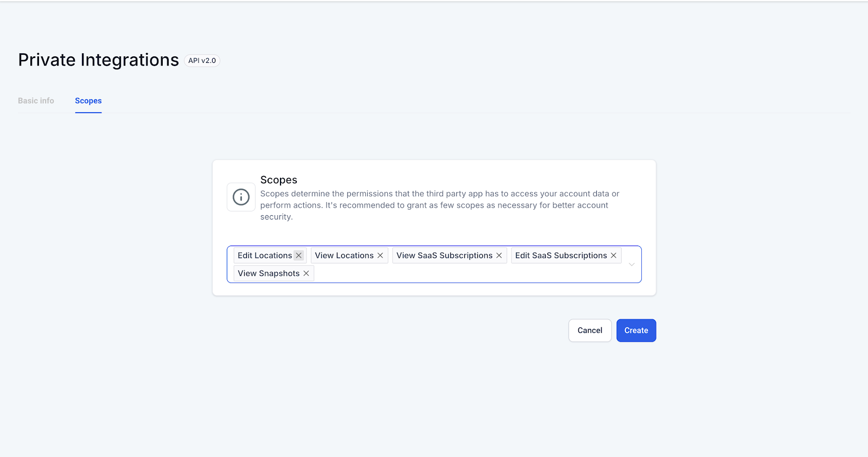Select the Edit Locations tag label

pyautogui.click(x=265, y=255)
